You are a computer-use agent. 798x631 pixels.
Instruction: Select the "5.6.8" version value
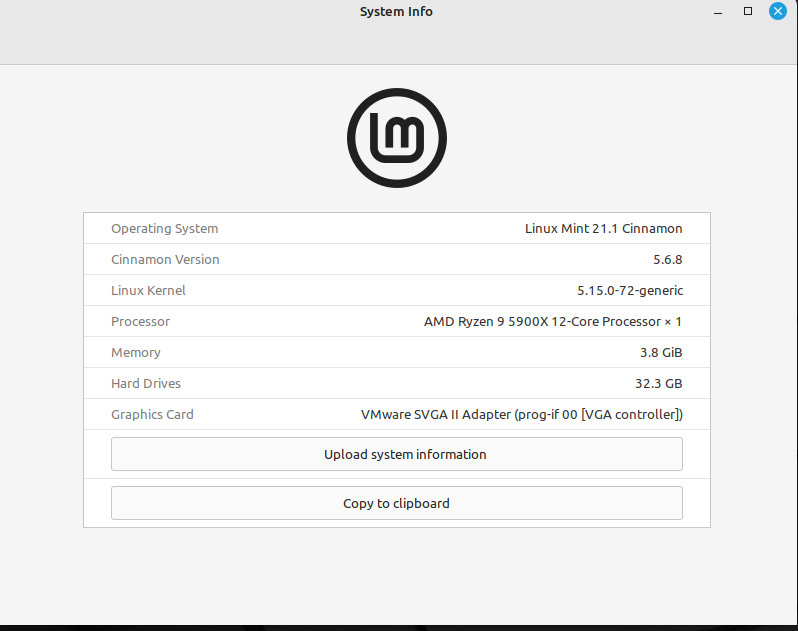[x=668, y=260]
